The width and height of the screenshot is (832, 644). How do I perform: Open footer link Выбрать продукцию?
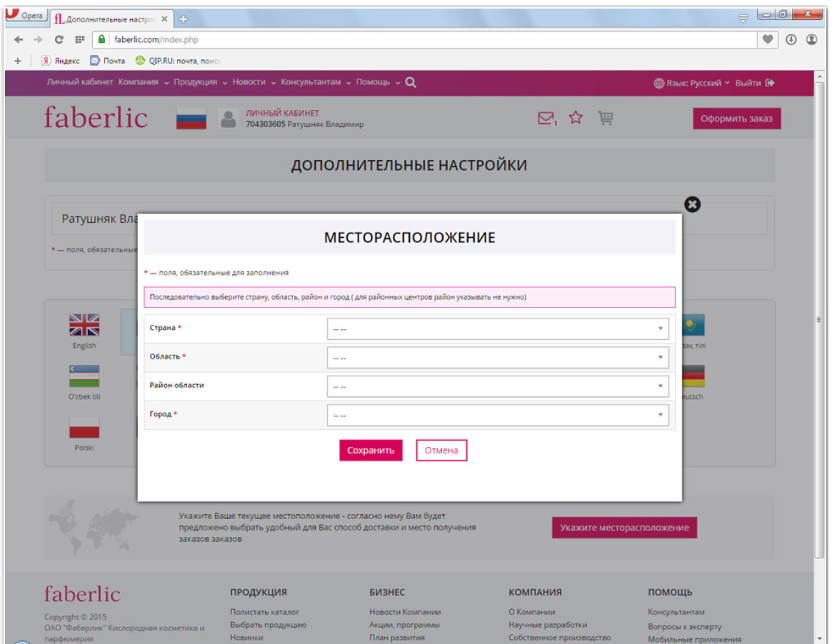click(268, 625)
